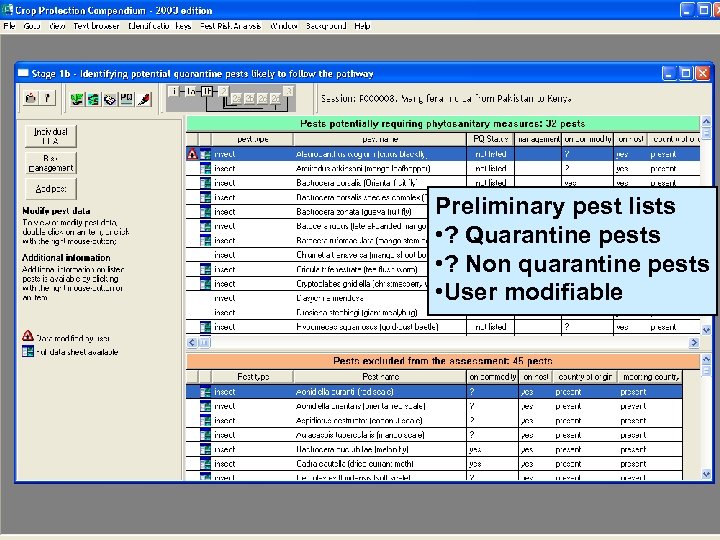
Task: Click excluded table's importing country header
Action: coord(650,377)
